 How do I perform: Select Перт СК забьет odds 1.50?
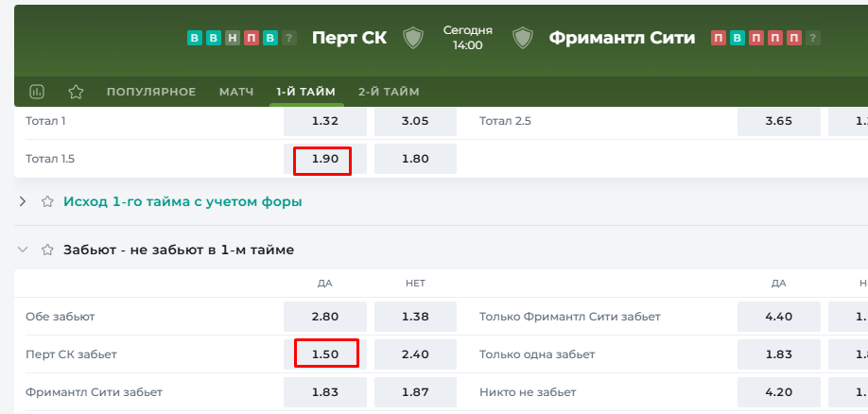tap(325, 354)
